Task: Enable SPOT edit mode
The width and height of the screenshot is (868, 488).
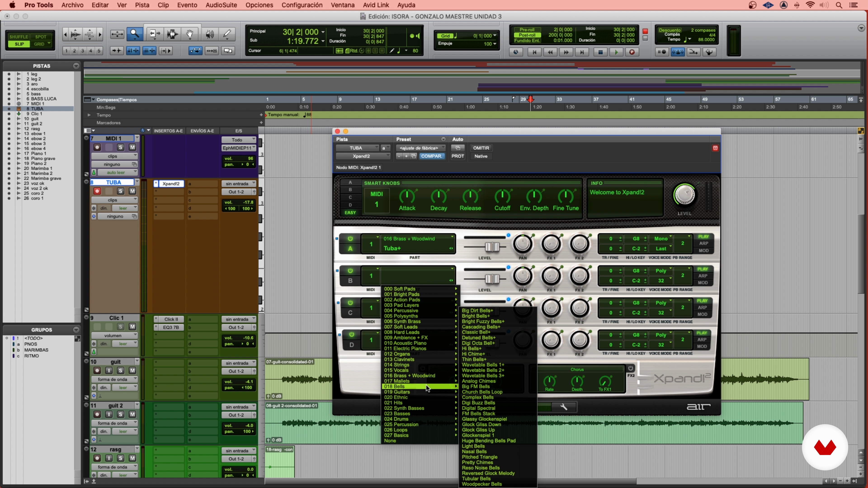Action: pyautogui.click(x=41, y=37)
